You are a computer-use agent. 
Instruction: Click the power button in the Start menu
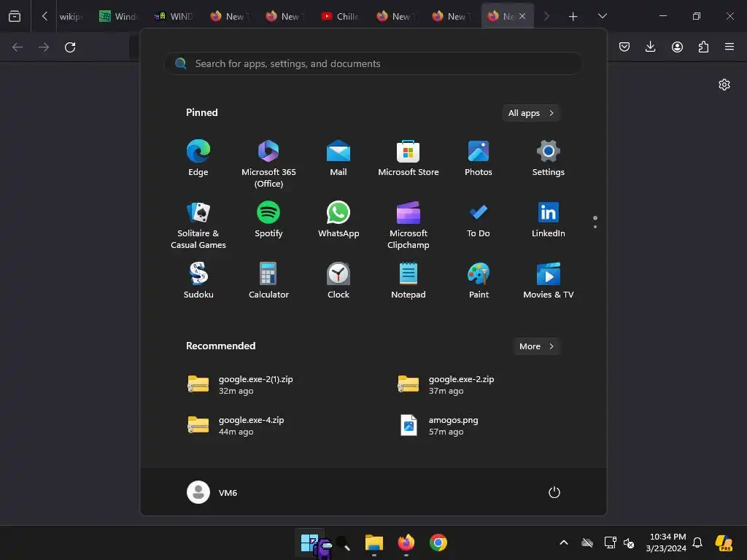coord(554,492)
